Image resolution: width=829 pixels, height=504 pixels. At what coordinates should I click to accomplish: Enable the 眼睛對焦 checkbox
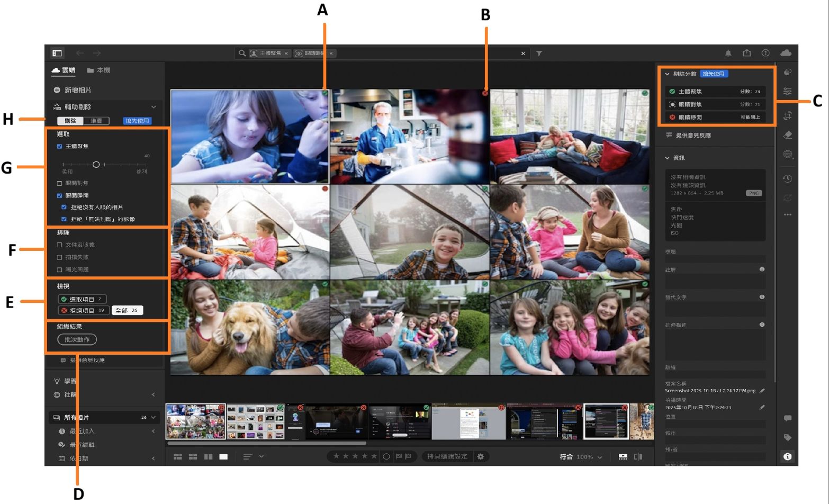tap(59, 184)
